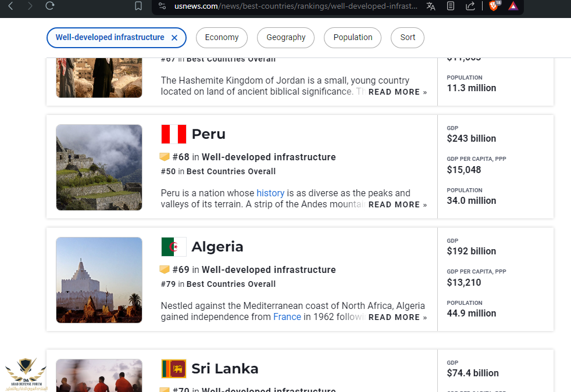Click Sri Lanka's thumbnail photo
The image size is (571, 392).
(99, 375)
